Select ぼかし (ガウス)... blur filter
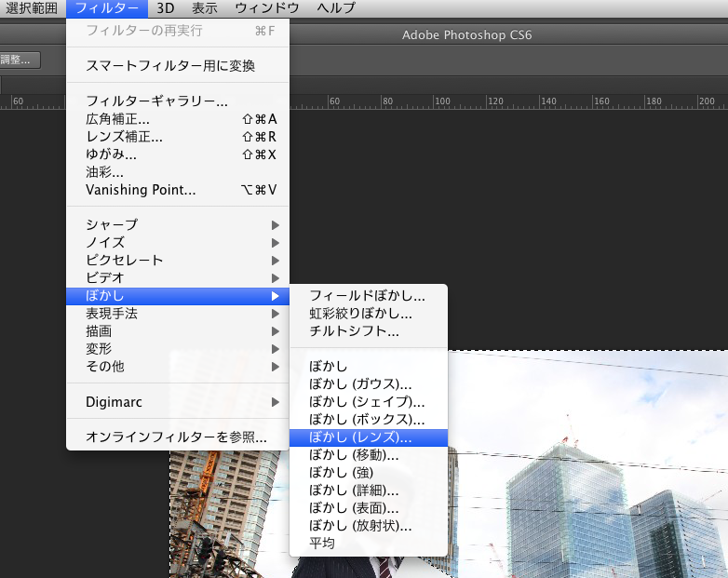728x578 pixels. (360, 384)
